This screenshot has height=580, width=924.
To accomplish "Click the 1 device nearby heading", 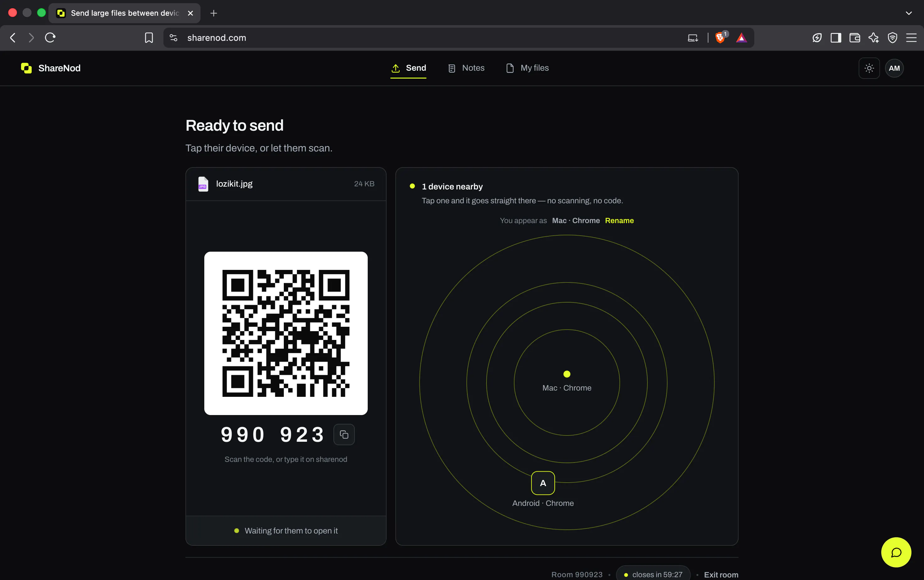I will pos(452,187).
